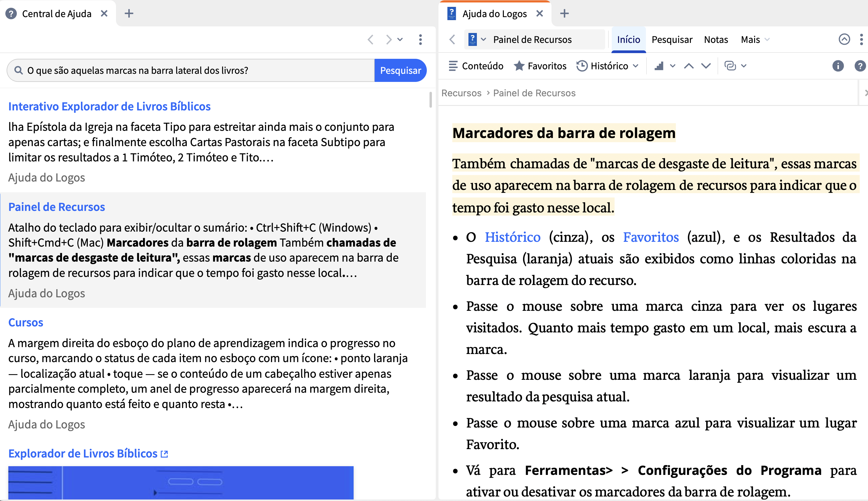Select the Ajuda do Logos tab
Viewport: 868px width, 501px height.
pyautogui.click(x=494, y=14)
